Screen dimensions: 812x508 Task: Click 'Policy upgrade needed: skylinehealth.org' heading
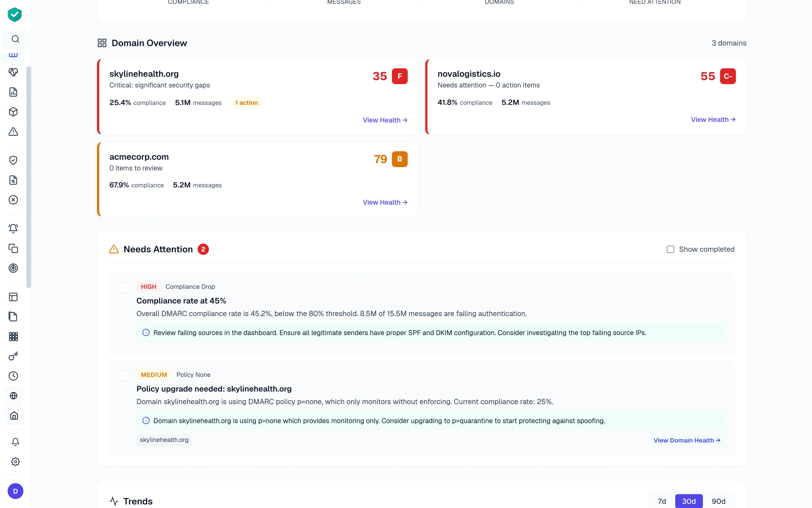[214, 389]
